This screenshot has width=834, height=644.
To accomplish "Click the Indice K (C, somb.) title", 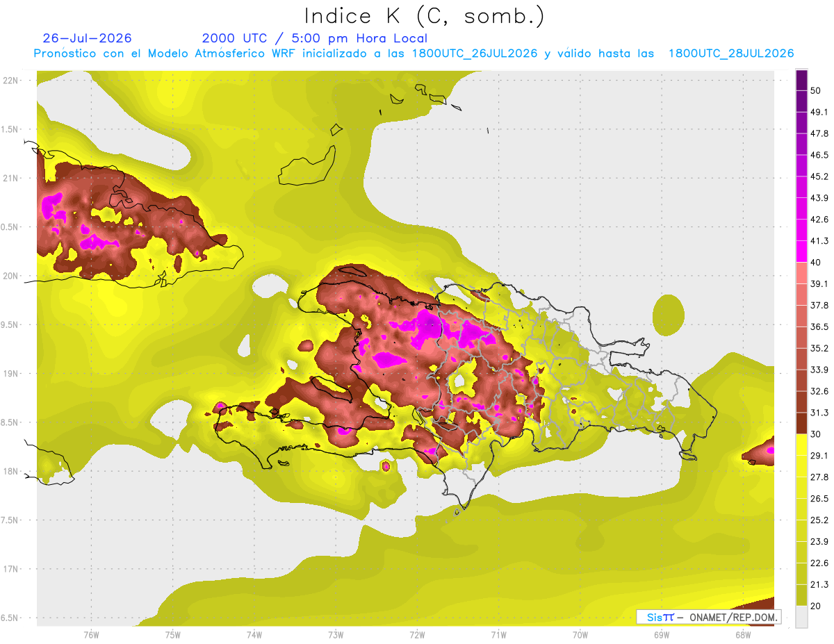I will [x=424, y=16].
